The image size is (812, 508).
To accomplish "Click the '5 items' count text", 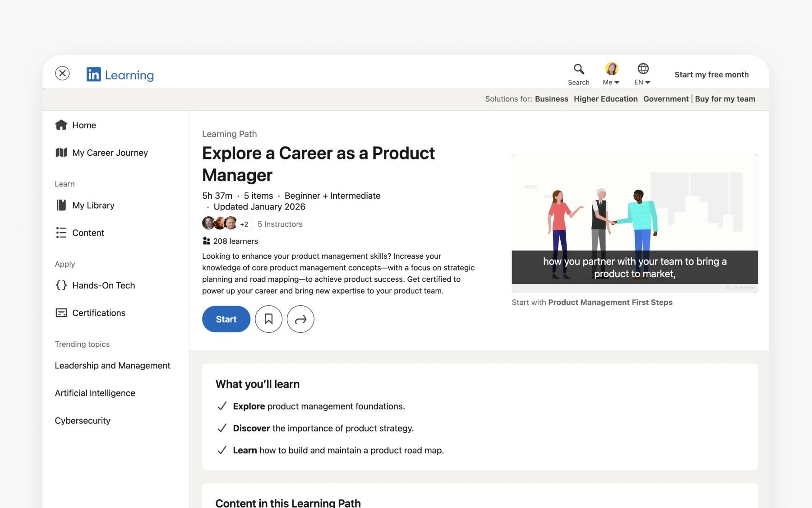I will (x=258, y=196).
